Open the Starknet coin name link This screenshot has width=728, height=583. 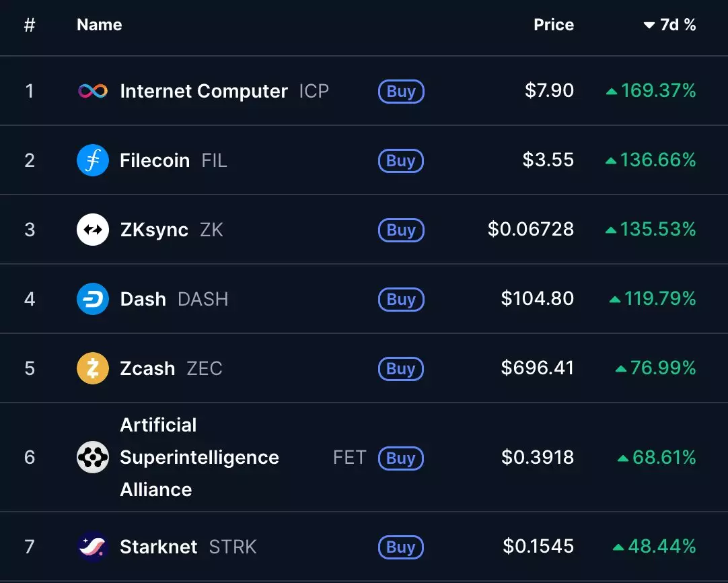159,547
